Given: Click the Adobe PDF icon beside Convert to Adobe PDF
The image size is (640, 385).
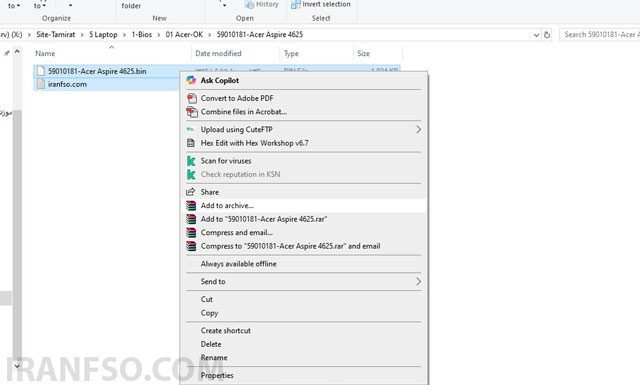Looking at the screenshot, I should click(191, 98).
